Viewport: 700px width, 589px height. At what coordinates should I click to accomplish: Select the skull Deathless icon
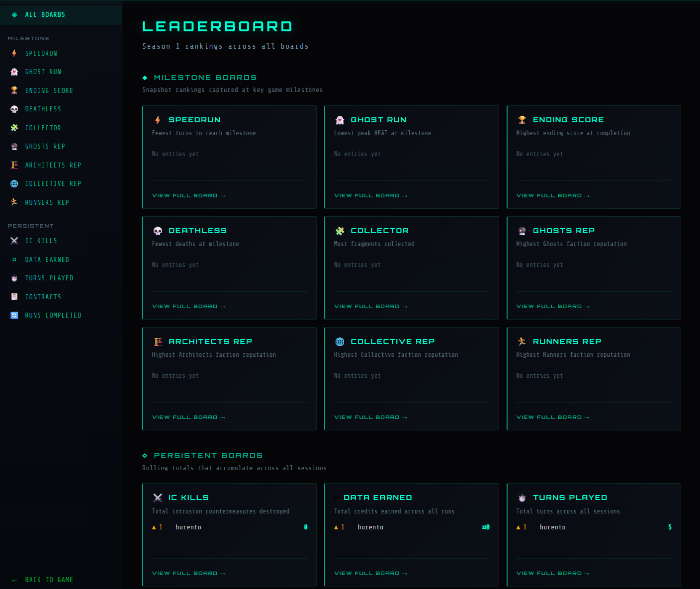click(x=14, y=109)
